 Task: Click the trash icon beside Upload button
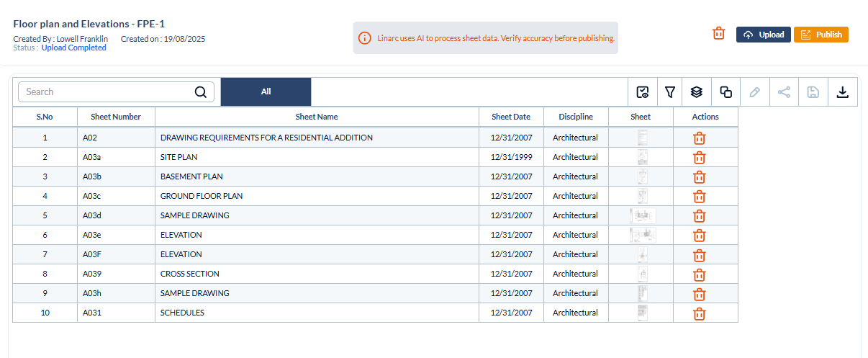pos(718,34)
